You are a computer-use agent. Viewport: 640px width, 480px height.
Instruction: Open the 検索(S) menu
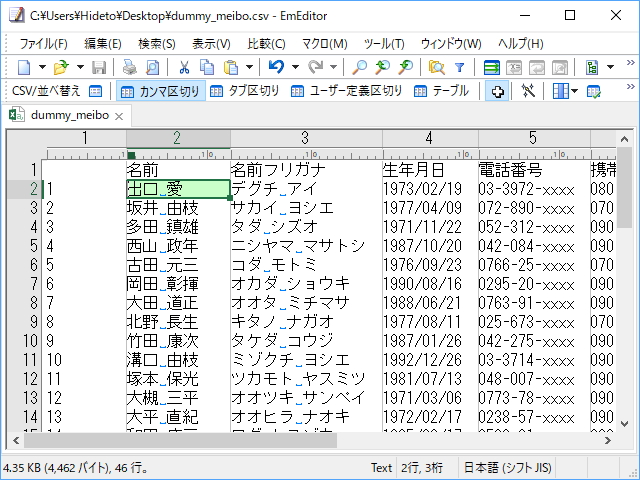(x=157, y=43)
